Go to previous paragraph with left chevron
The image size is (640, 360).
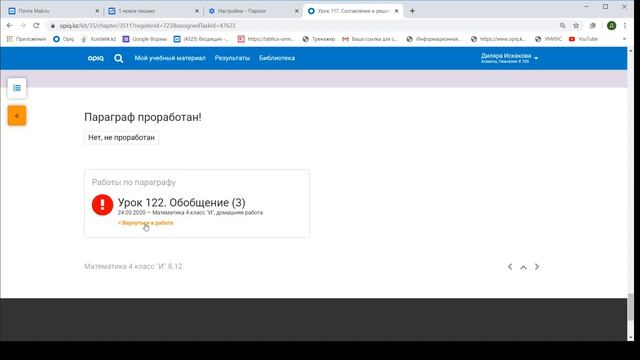point(510,267)
